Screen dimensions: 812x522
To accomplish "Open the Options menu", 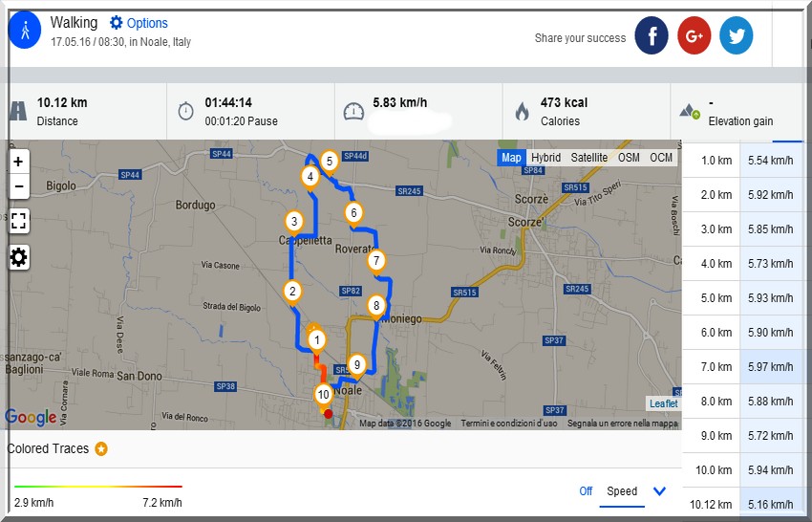I will click(x=139, y=23).
